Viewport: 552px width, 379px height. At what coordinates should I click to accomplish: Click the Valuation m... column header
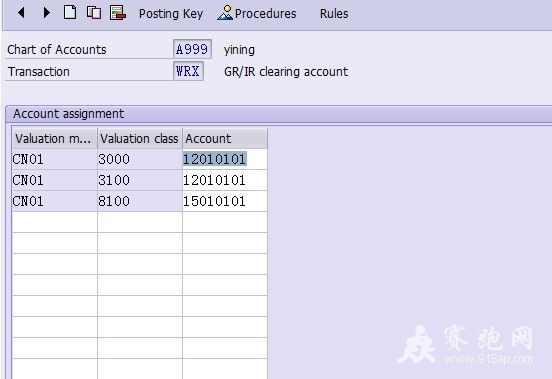click(x=55, y=139)
